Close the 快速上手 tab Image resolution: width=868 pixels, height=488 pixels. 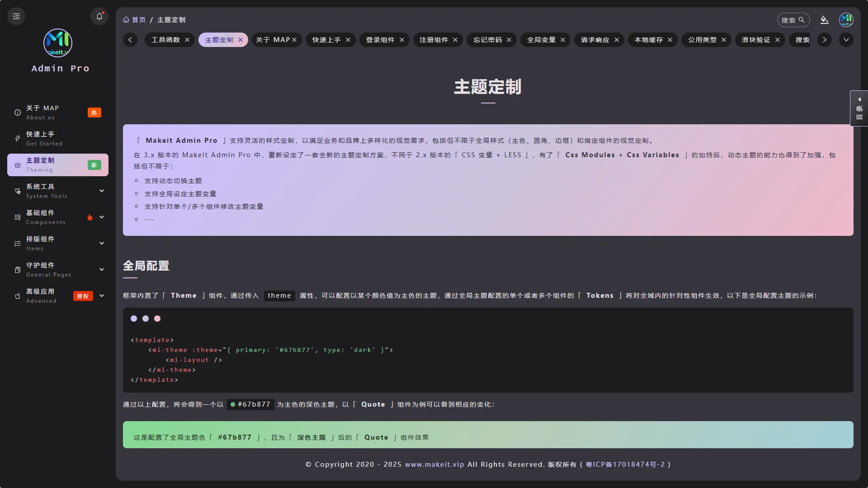(348, 40)
